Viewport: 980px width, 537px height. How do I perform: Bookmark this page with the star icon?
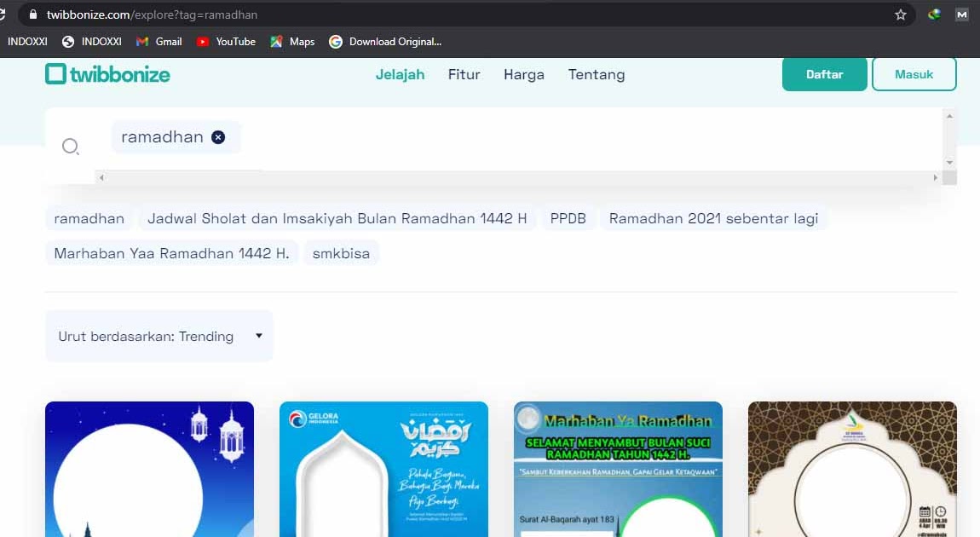pos(900,14)
